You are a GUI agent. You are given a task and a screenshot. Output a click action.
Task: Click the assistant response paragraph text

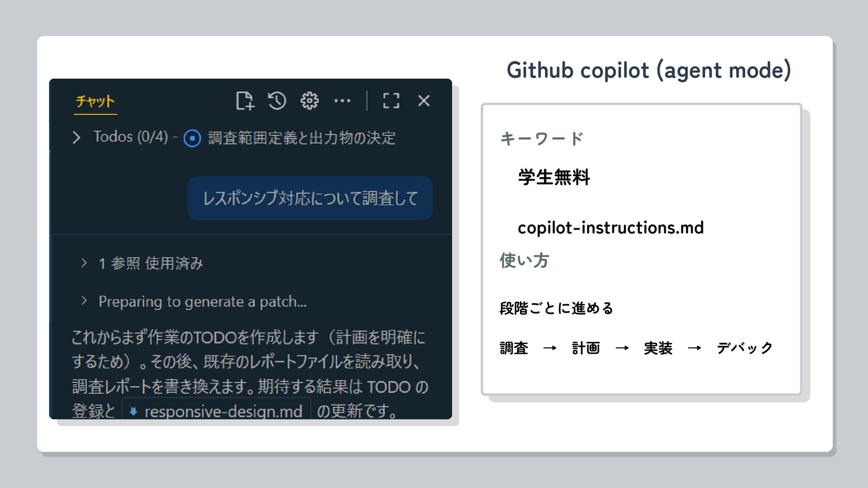point(249,361)
